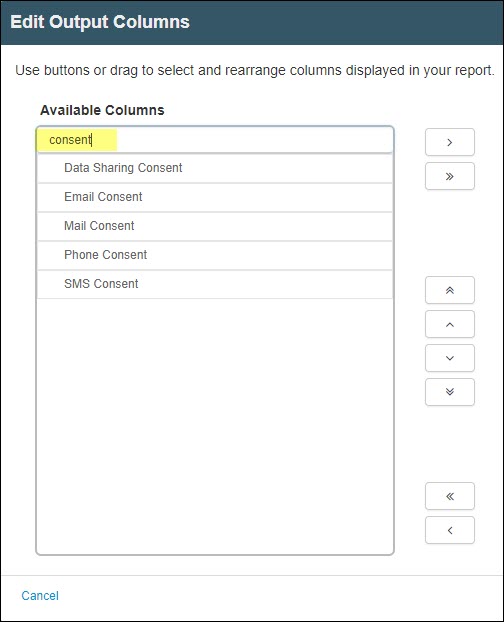Add all columns with double right arrow
The image size is (504, 622).
450,176
